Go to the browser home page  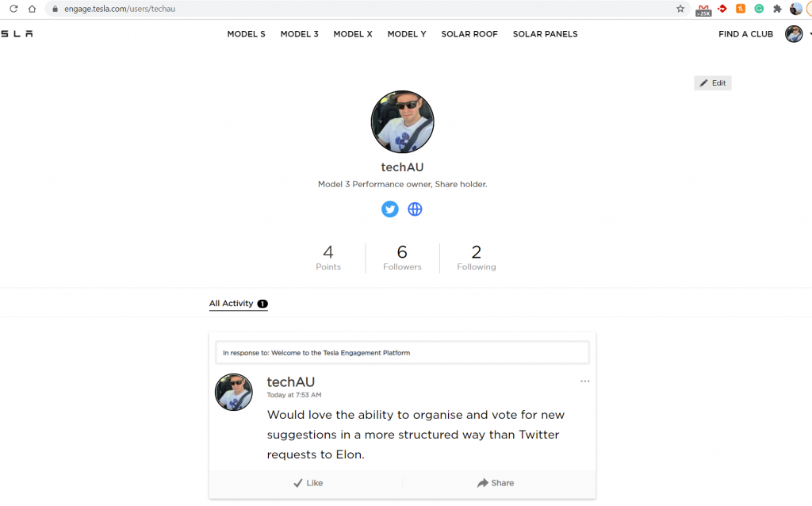pos(32,9)
